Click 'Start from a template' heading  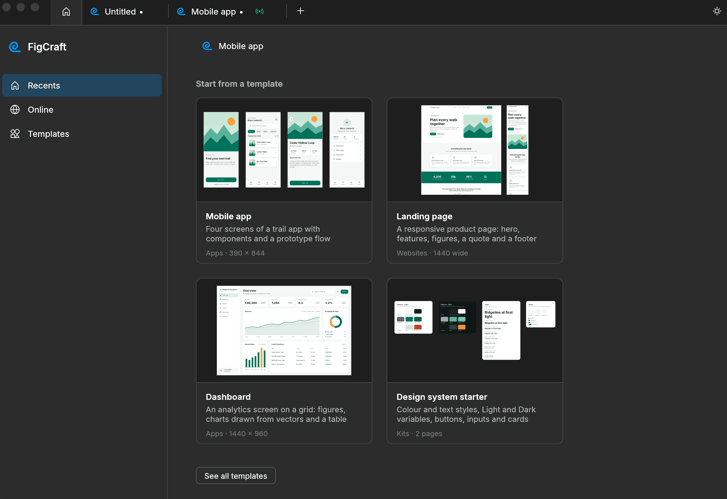tap(239, 84)
